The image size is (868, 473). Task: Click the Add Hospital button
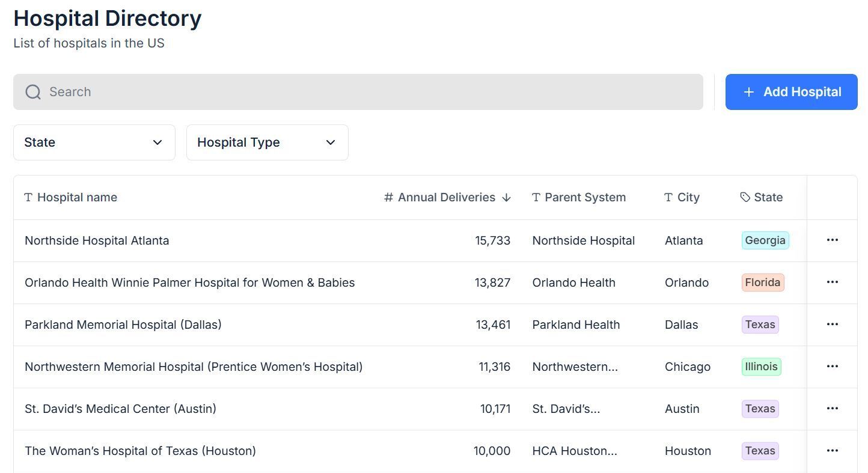(791, 92)
